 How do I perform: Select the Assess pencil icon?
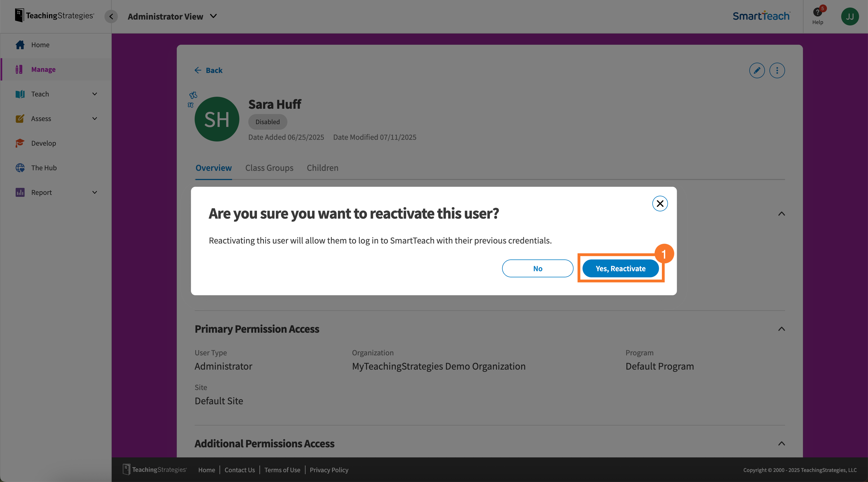point(20,119)
